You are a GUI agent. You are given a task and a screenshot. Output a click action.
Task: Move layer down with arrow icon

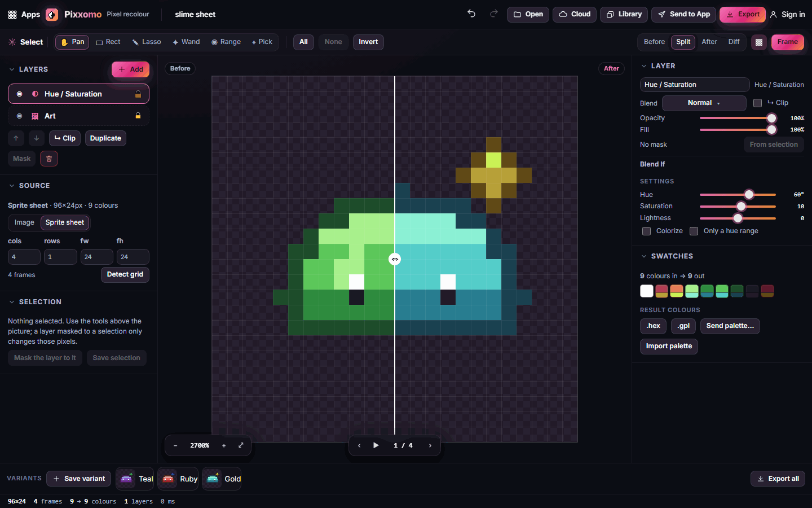[37, 138]
